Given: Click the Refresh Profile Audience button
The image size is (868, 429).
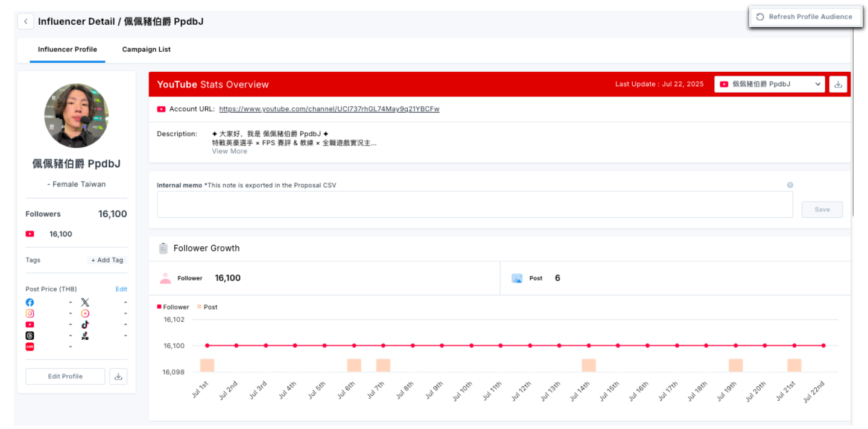Looking at the screenshot, I should coord(805,17).
